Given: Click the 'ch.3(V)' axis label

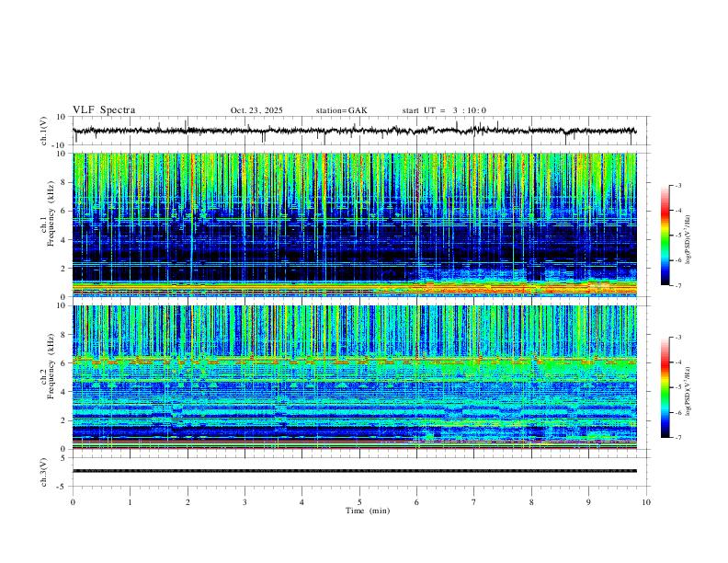Looking at the screenshot, I should pyautogui.click(x=44, y=472).
